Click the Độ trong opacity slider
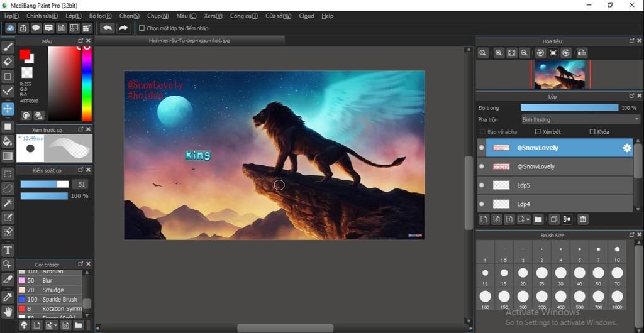This screenshot has width=644, height=333. pos(569,107)
